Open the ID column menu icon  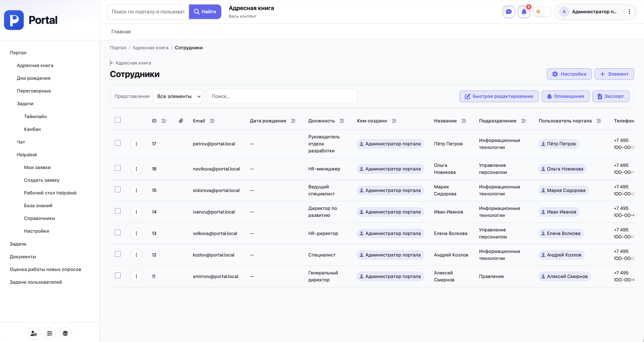164,121
